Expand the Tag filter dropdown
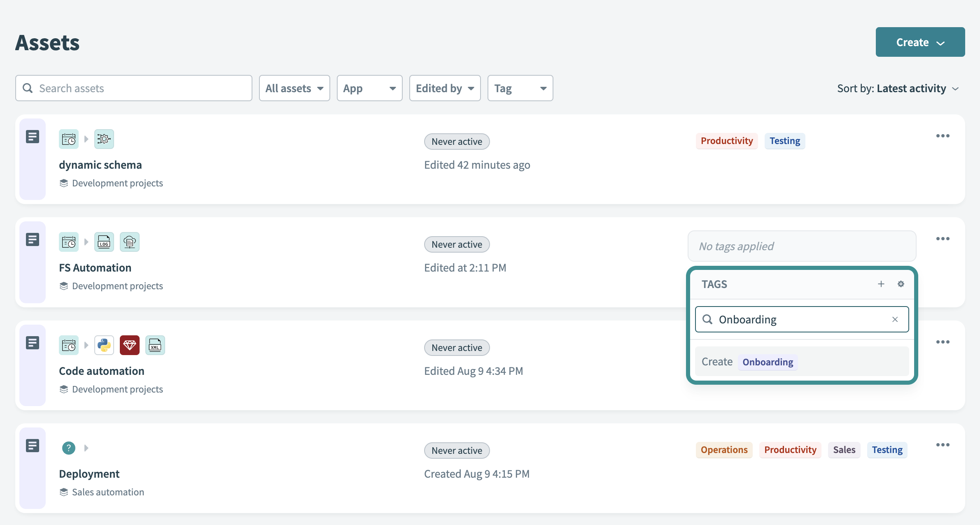Image resolution: width=980 pixels, height=525 pixels. coord(520,88)
